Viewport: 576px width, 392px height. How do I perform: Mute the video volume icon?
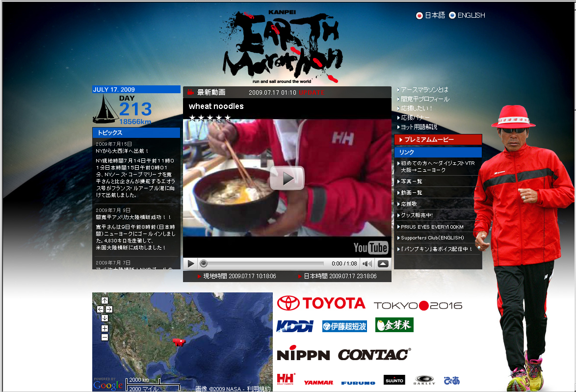coord(367,263)
